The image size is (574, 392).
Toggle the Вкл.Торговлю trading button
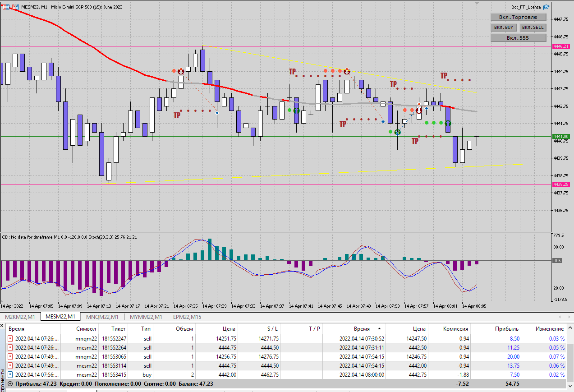pyautogui.click(x=518, y=17)
